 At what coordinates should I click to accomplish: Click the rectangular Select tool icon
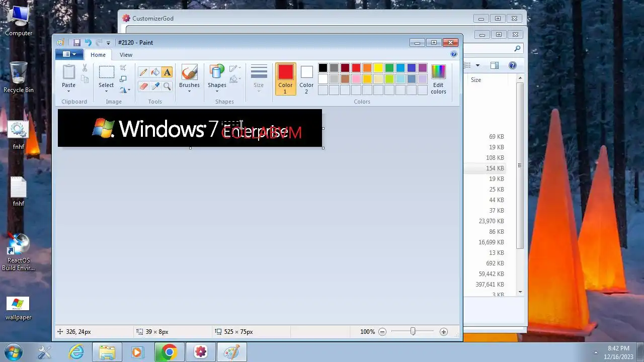(x=106, y=72)
